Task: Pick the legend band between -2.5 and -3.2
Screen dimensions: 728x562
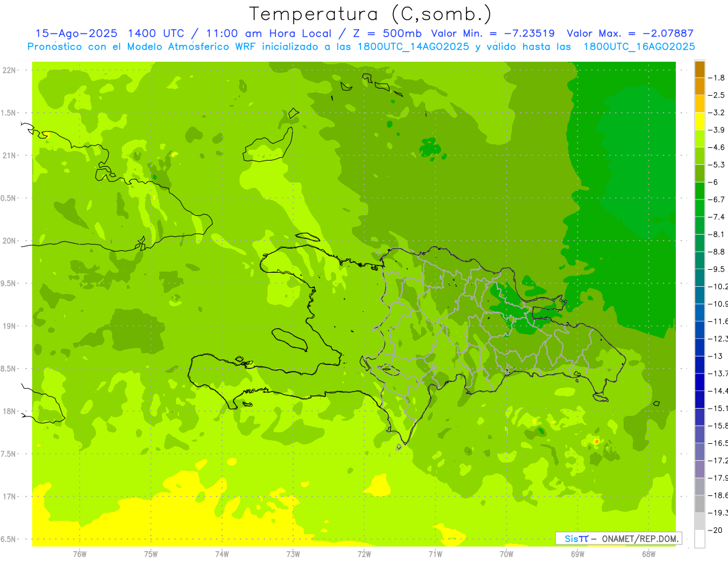Action: tap(699, 104)
